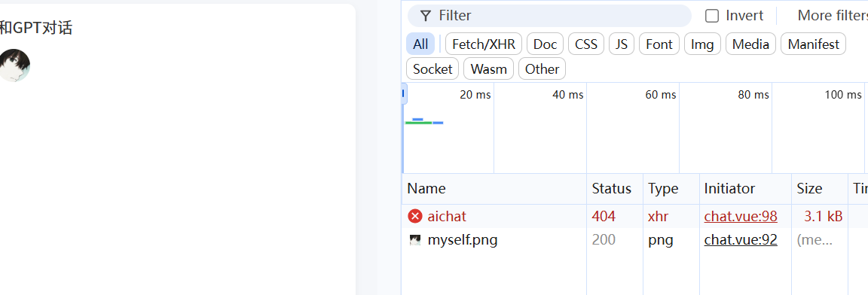Image resolution: width=868 pixels, height=295 pixels.
Task: Select the aichat request row name
Action: tap(448, 216)
